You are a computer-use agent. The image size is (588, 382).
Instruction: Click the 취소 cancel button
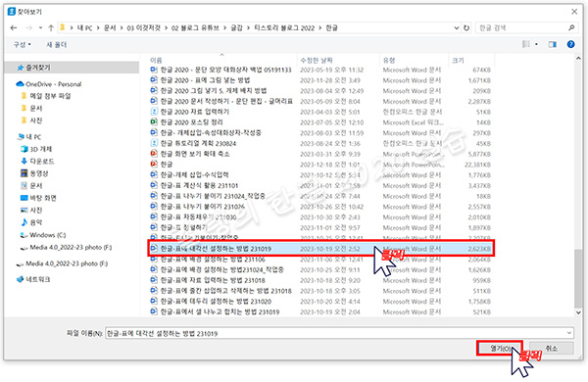551,349
